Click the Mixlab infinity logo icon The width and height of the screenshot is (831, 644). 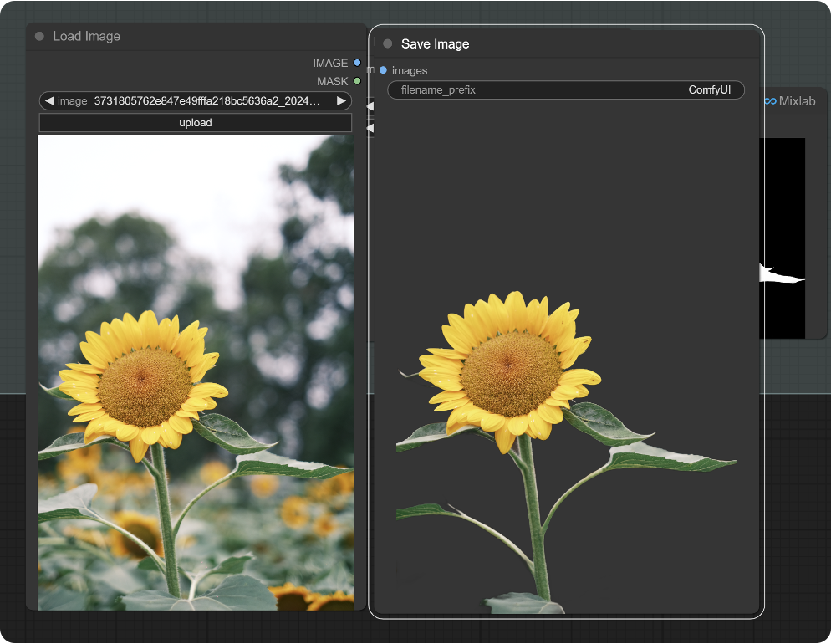[770, 101]
